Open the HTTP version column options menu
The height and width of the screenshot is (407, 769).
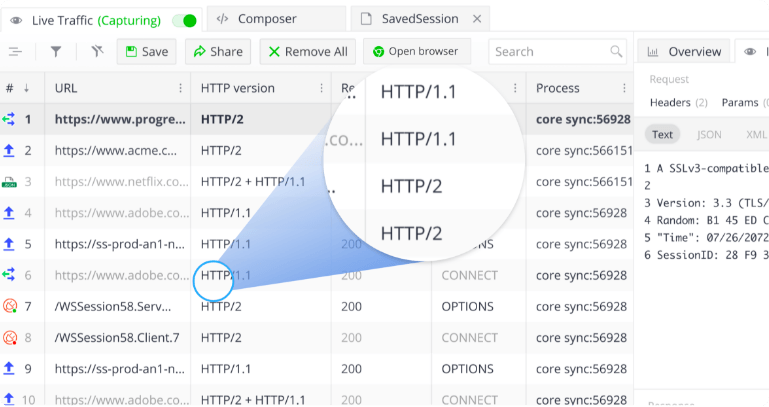[321, 88]
